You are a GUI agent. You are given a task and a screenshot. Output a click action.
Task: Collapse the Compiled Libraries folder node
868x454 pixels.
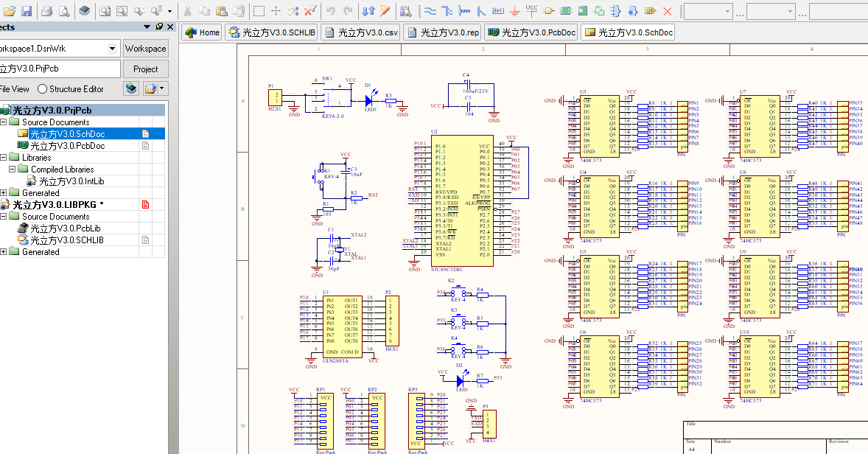(x=13, y=169)
